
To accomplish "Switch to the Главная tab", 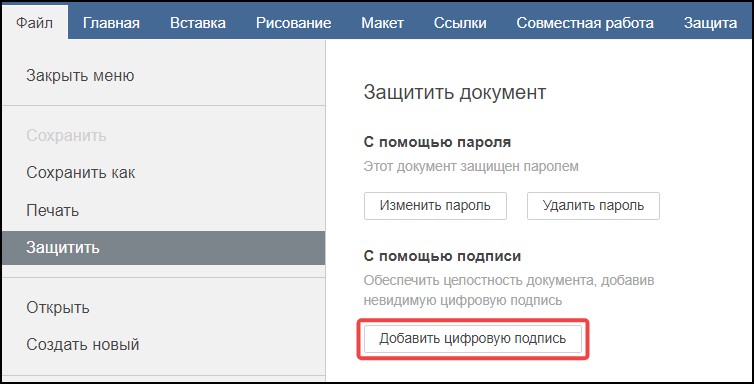I will (111, 23).
